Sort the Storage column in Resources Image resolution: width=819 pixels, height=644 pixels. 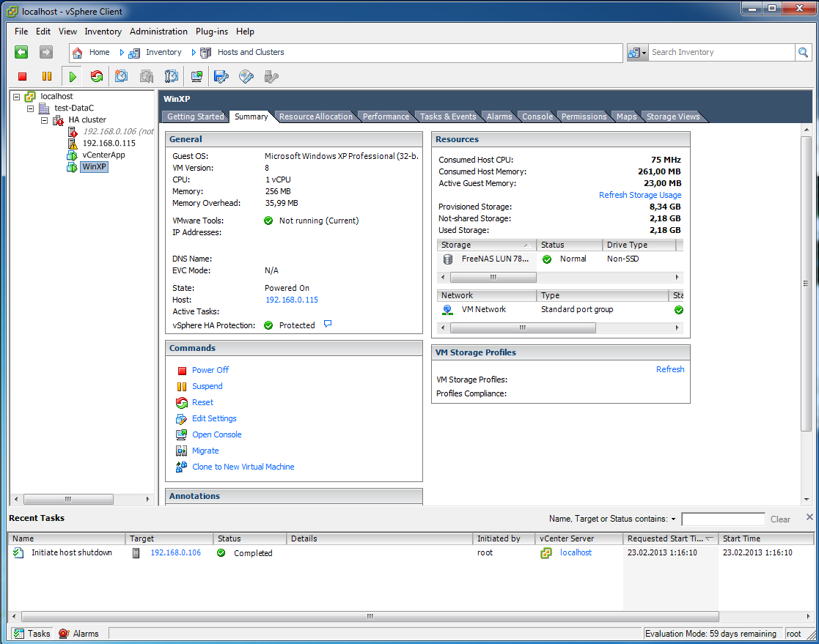(486, 245)
